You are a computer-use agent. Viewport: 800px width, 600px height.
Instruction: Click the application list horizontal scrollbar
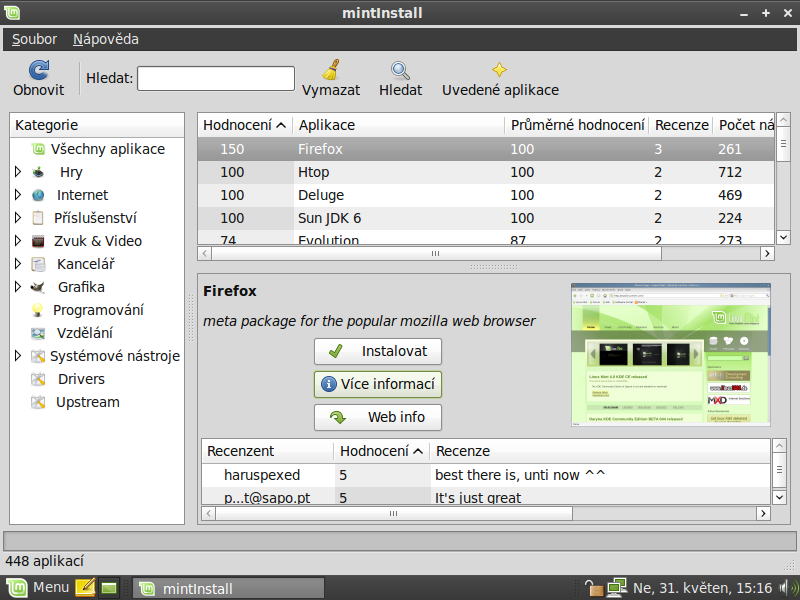[436, 254]
